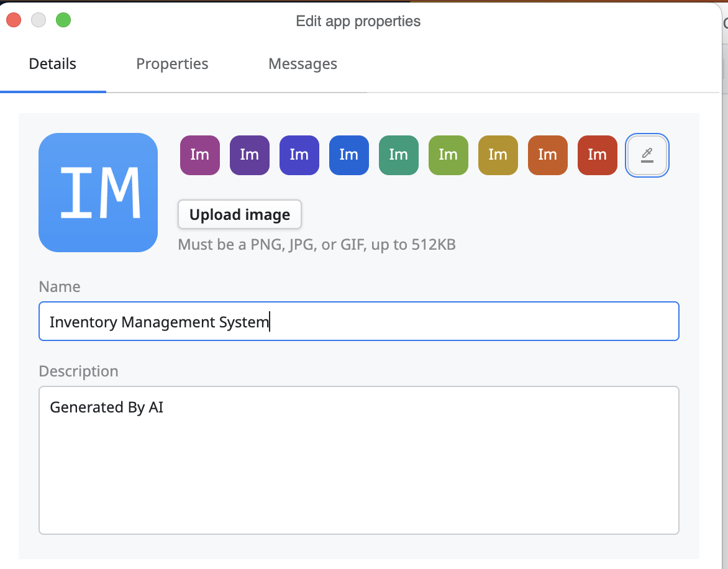Open the custom color eyedropper picker
The height and width of the screenshot is (569, 728).
click(x=647, y=155)
